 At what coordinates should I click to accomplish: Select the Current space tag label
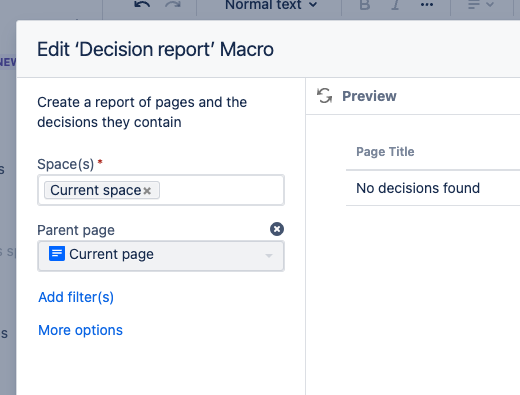tap(96, 190)
